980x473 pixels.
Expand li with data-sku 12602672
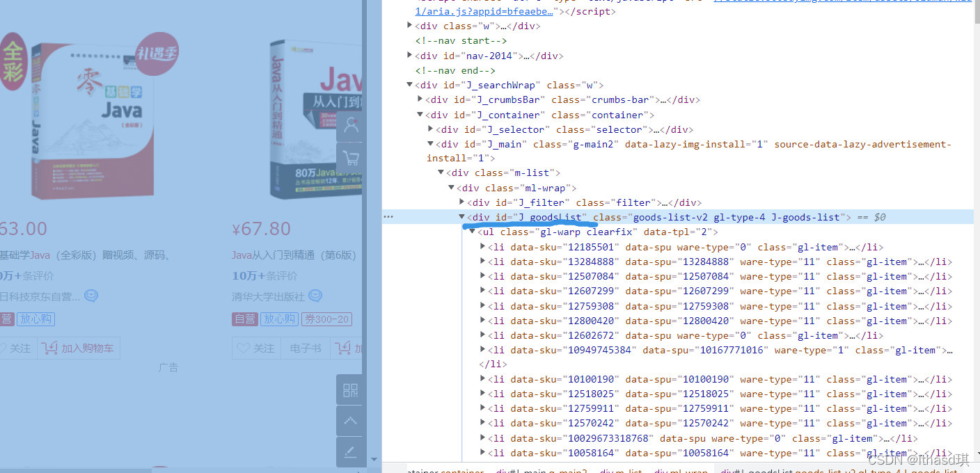(482, 335)
